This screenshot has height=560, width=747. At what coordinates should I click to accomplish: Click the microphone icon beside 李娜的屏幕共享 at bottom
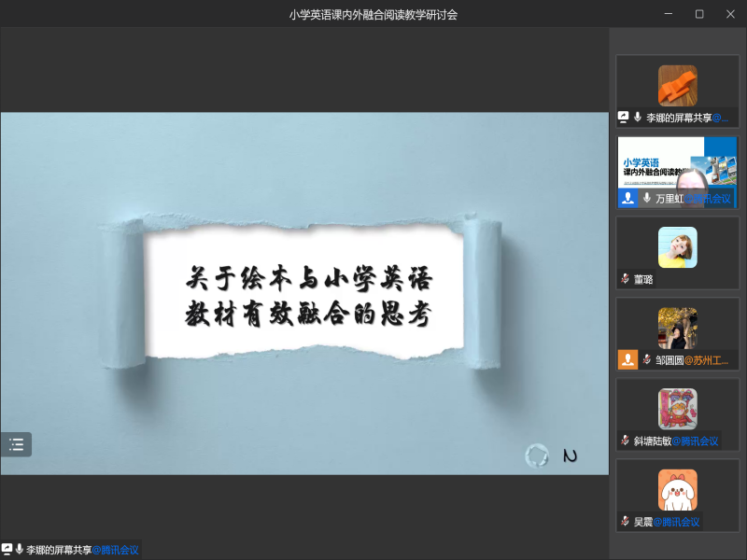click(20, 550)
